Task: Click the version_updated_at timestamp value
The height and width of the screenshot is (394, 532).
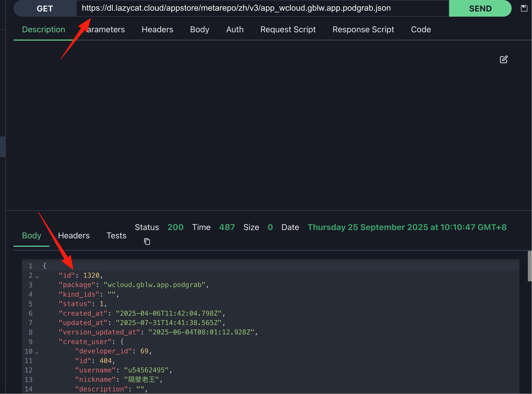Action: tap(201, 332)
